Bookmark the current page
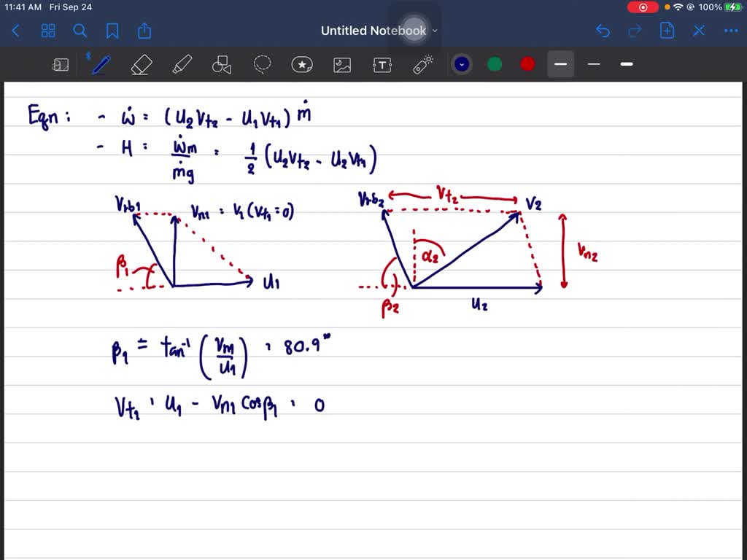Screen dimensions: 747x560 coord(112,31)
